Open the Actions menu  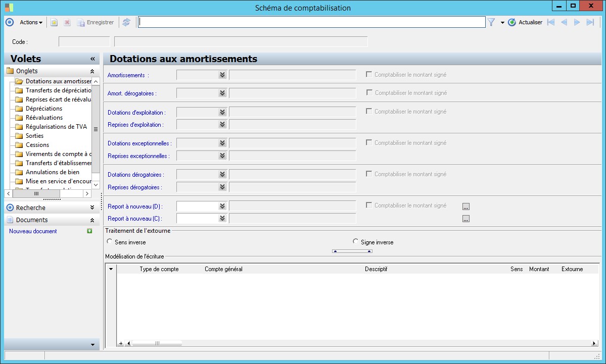(31, 22)
